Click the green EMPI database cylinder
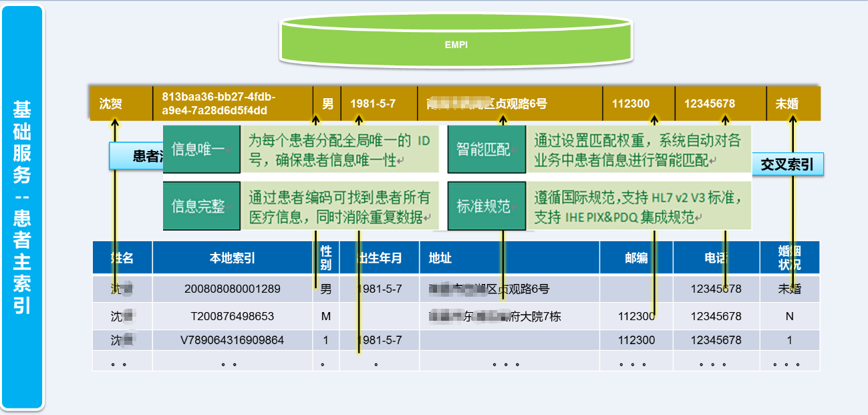This screenshot has height=415, width=868. click(x=456, y=45)
